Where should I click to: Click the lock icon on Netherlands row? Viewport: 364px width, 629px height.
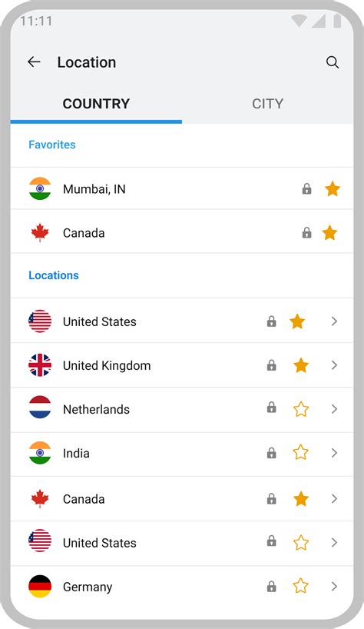tap(272, 408)
